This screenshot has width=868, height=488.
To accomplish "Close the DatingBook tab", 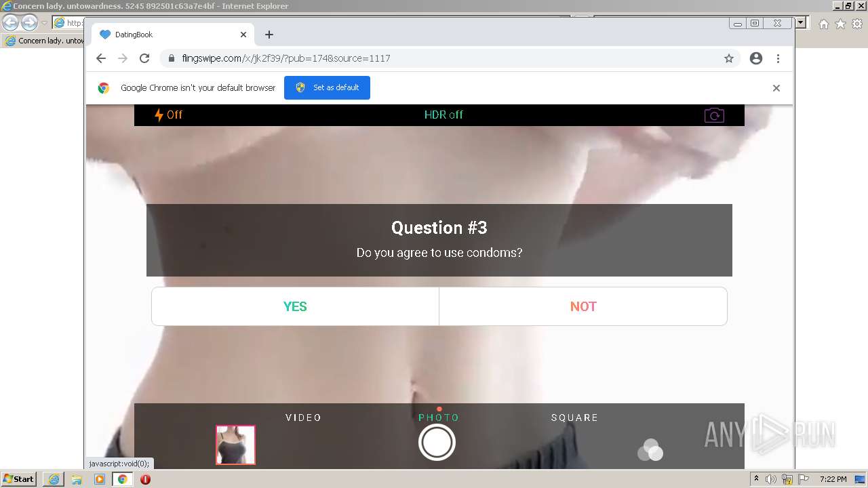I will 243,35.
